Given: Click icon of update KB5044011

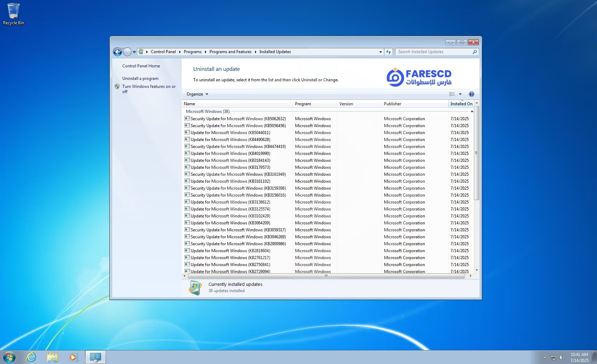Looking at the screenshot, I should [x=187, y=132].
